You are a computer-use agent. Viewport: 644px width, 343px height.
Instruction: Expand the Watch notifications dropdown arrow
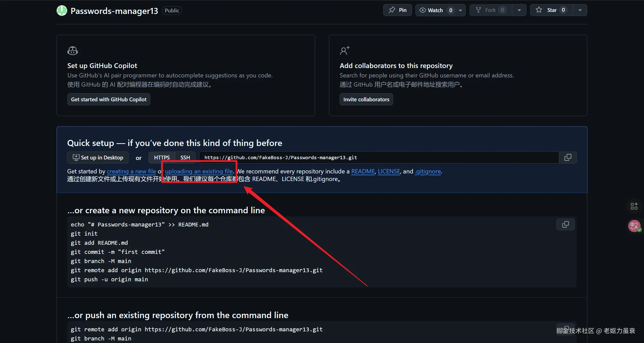click(x=460, y=10)
